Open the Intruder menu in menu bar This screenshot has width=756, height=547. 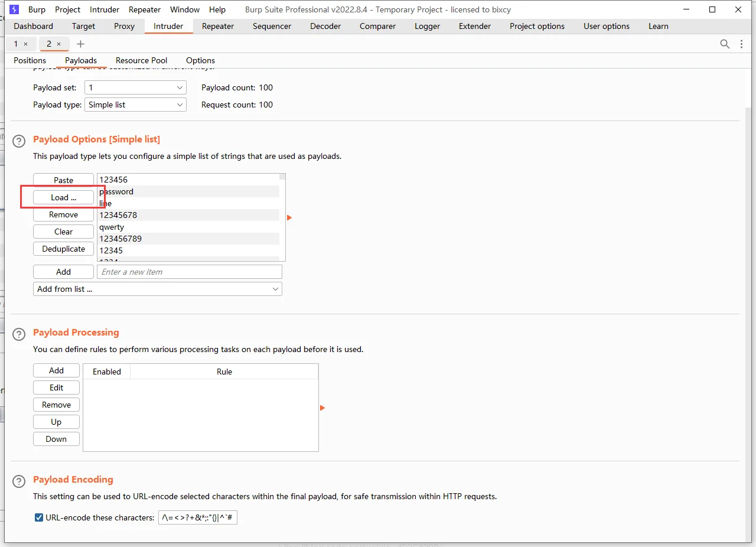pyautogui.click(x=105, y=9)
